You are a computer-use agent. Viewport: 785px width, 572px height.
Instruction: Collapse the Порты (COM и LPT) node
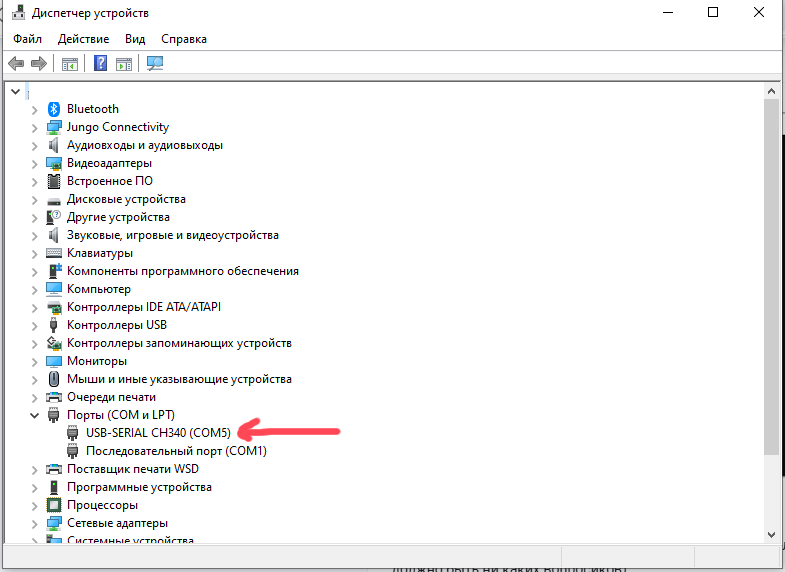tap(35, 415)
